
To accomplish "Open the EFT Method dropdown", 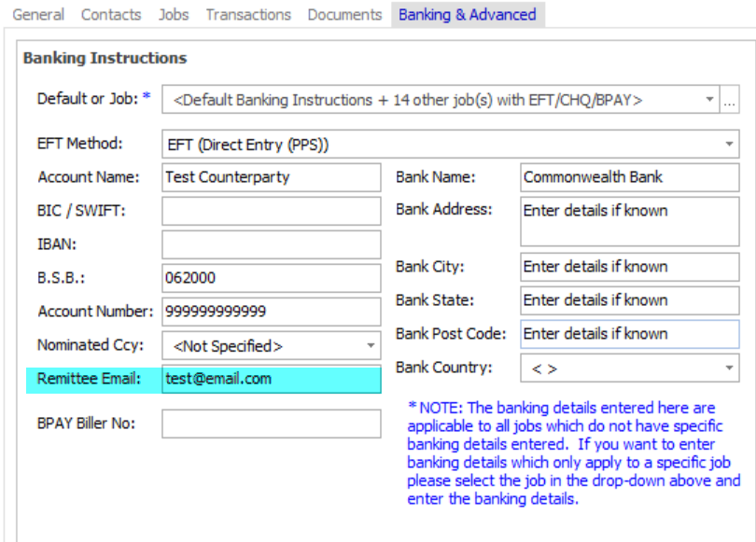I will coord(728,145).
